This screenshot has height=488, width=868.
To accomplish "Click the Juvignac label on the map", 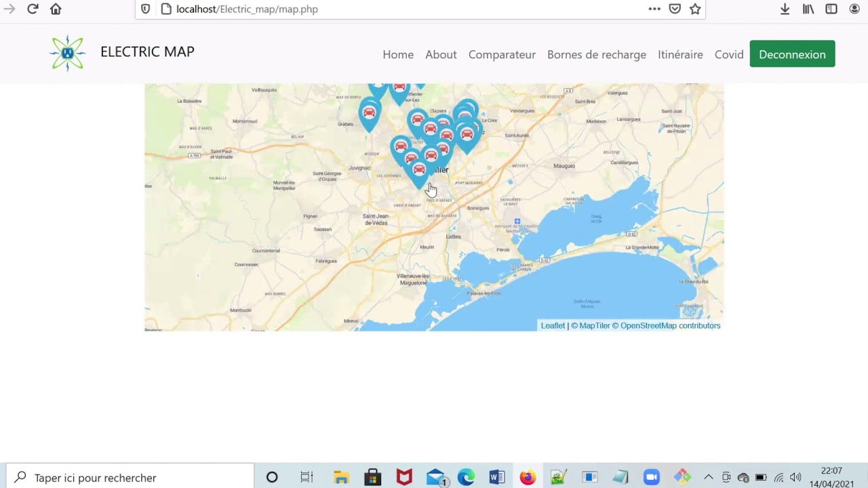I will coord(359,167).
